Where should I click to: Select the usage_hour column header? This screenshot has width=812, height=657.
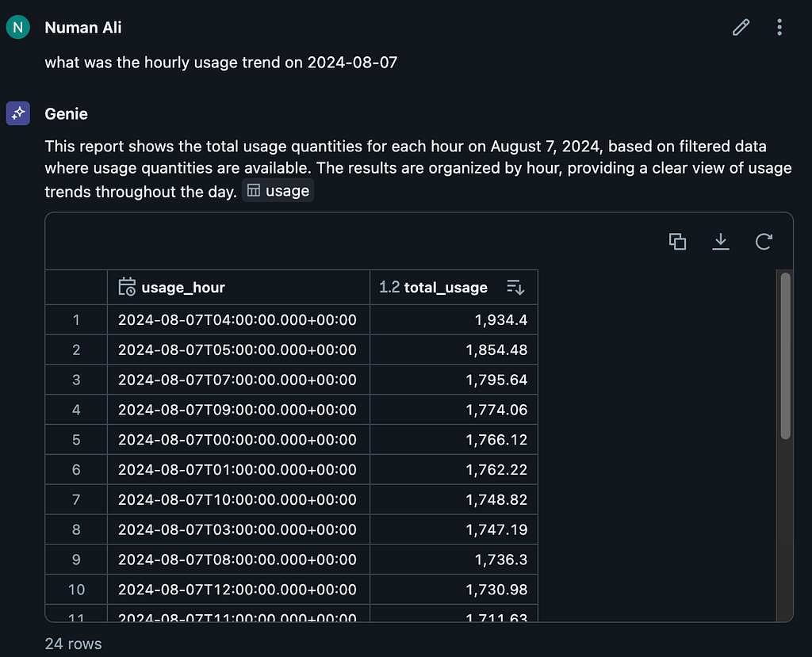point(182,287)
